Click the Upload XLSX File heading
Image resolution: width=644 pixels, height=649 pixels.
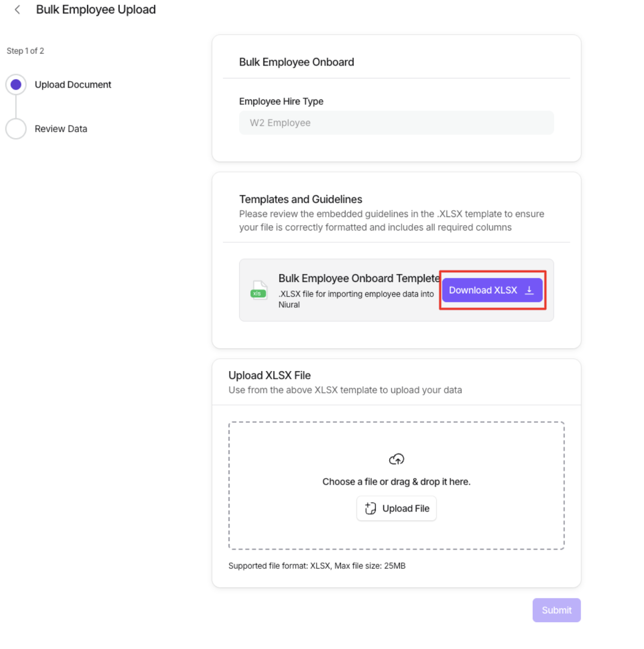tap(269, 376)
